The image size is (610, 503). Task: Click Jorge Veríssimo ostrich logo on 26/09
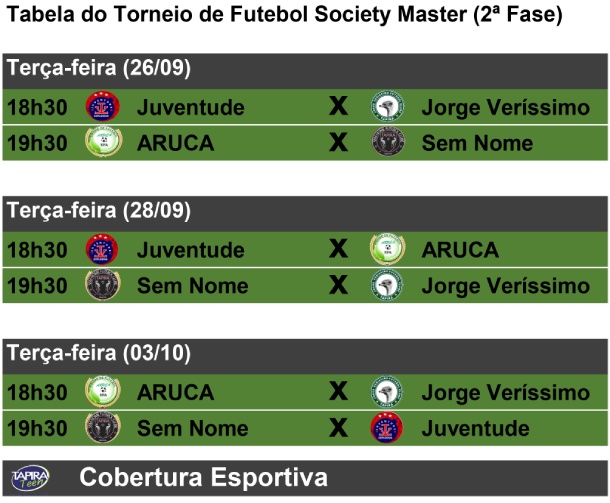click(387, 106)
